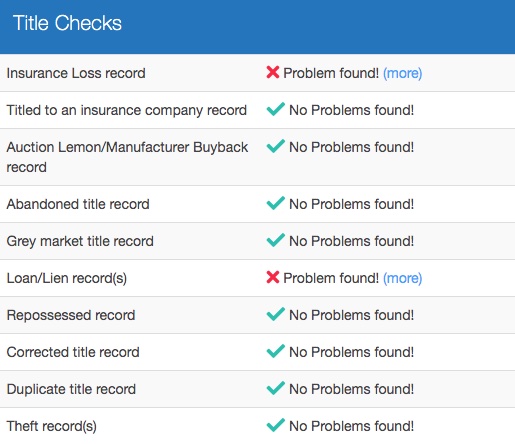515x444 pixels.
Task: Select the 'Loan/Lien record(s)' label
Action: (67, 278)
